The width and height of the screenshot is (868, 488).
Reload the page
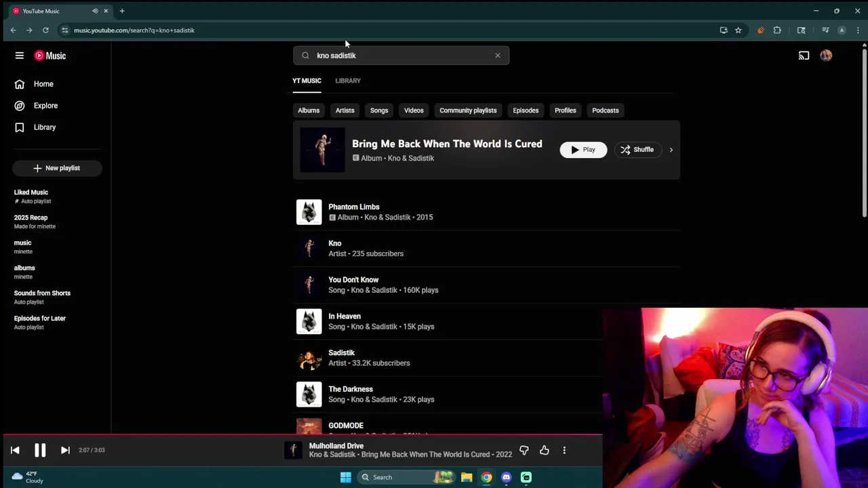45,30
